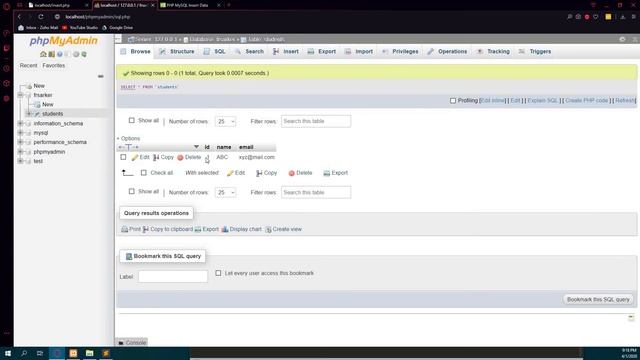
Task: Expand performance_schema database node
Action: coord(20,142)
